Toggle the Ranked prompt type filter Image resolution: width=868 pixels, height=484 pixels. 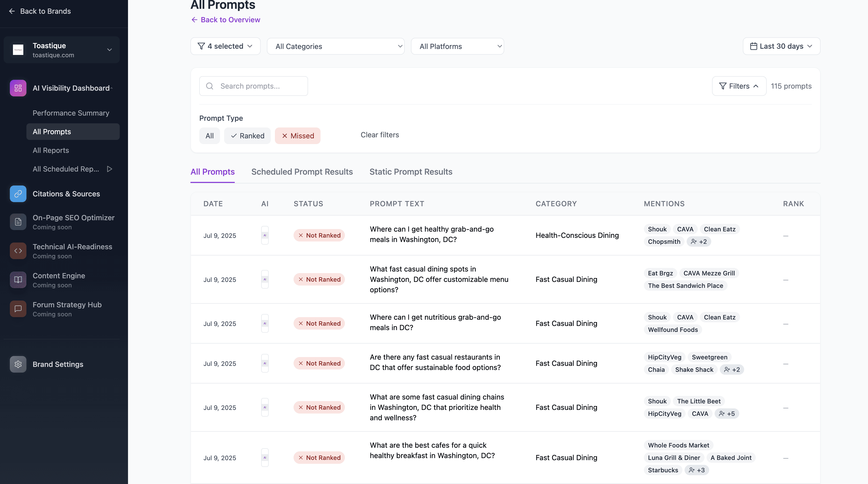point(247,136)
